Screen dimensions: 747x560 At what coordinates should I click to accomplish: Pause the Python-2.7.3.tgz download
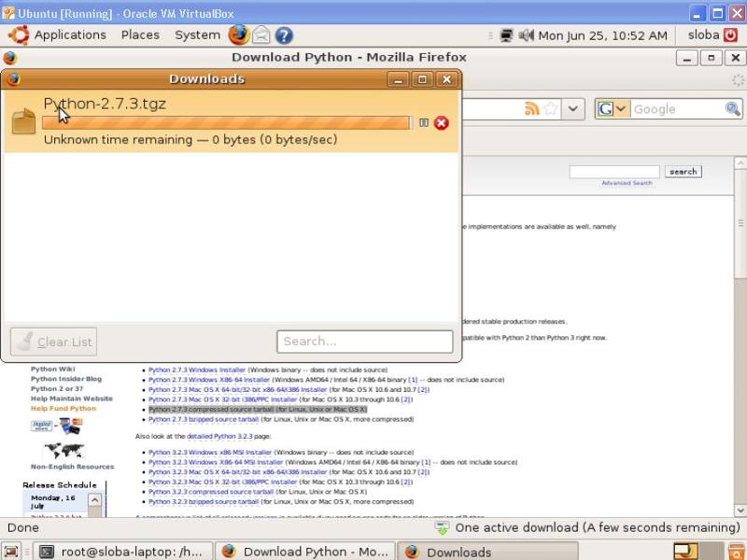click(424, 123)
